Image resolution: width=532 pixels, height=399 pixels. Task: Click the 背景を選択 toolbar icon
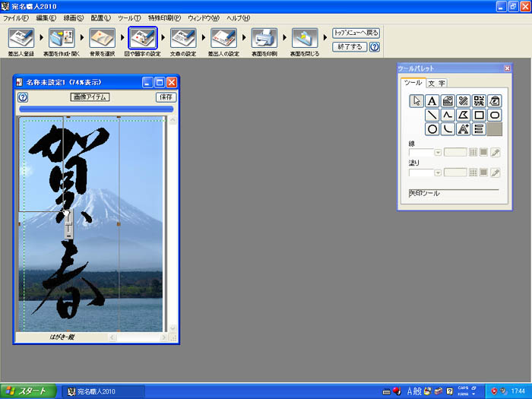(x=101, y=38)
